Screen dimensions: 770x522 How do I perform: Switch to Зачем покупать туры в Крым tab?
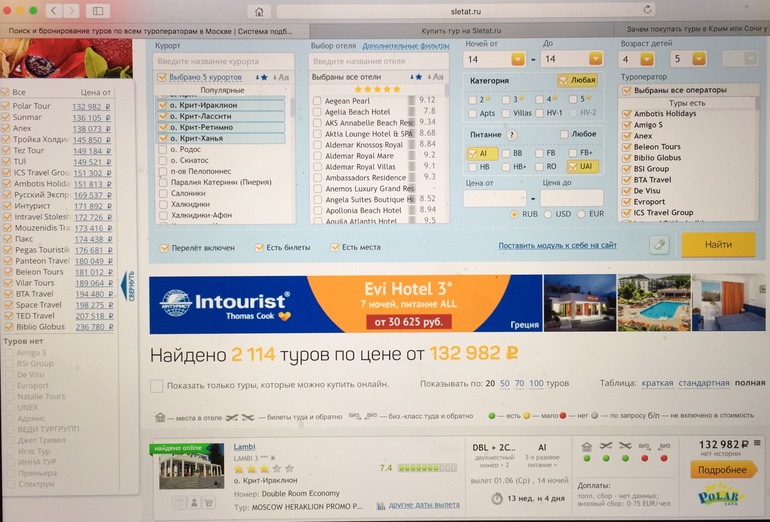coord(691,29)
